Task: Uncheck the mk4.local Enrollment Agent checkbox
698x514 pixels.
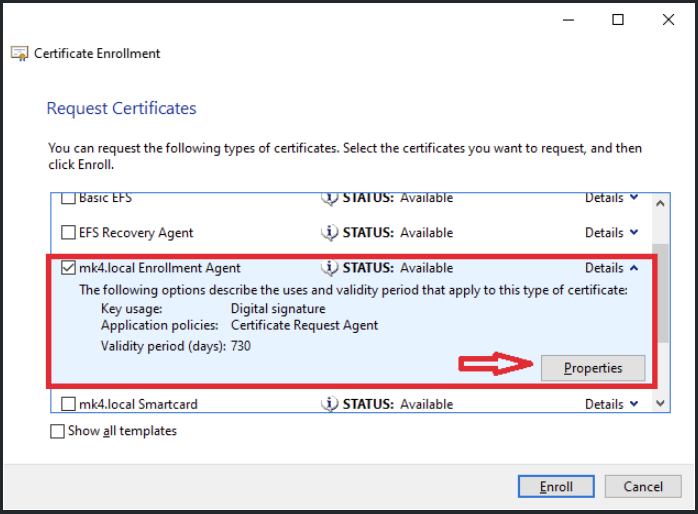Action: pyautogui.click(x=68, y=267)
